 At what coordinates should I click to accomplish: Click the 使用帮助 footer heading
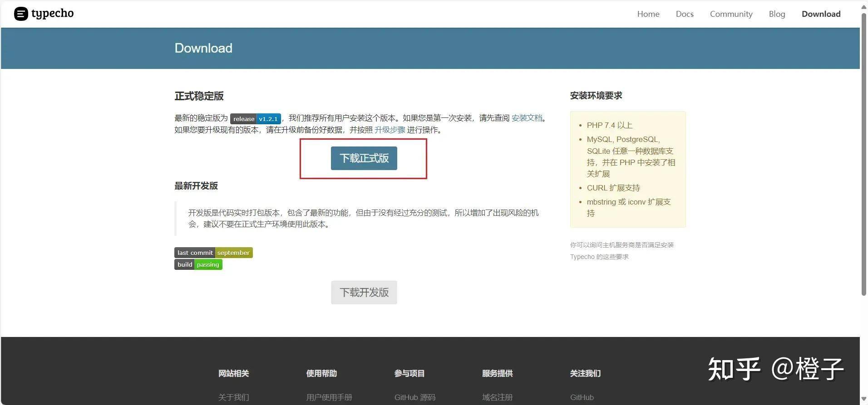(x=321, y=373)
